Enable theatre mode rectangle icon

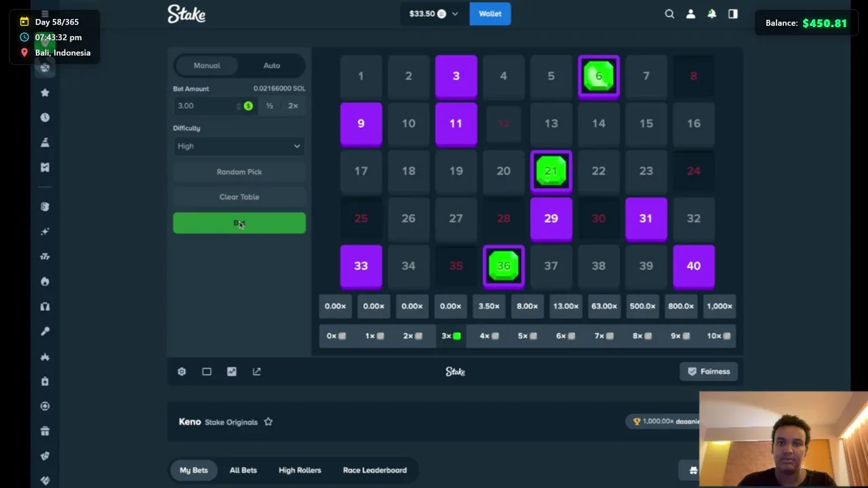(207, 371)
